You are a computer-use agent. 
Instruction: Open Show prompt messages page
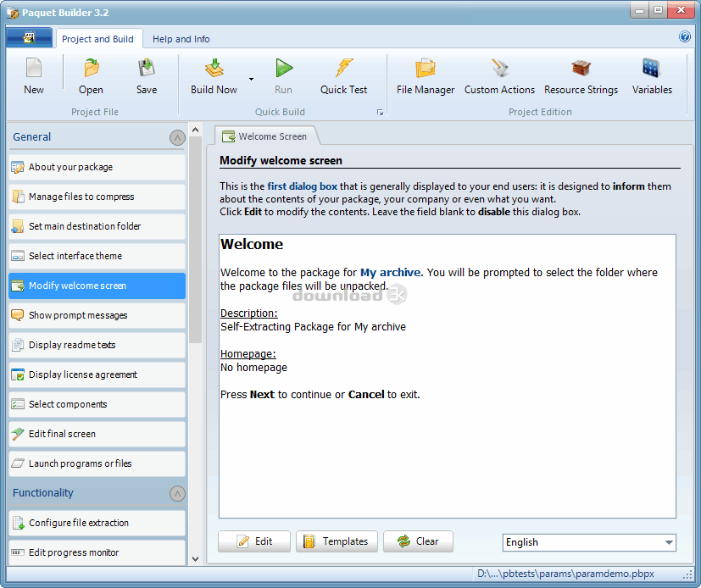coord(97,315)
